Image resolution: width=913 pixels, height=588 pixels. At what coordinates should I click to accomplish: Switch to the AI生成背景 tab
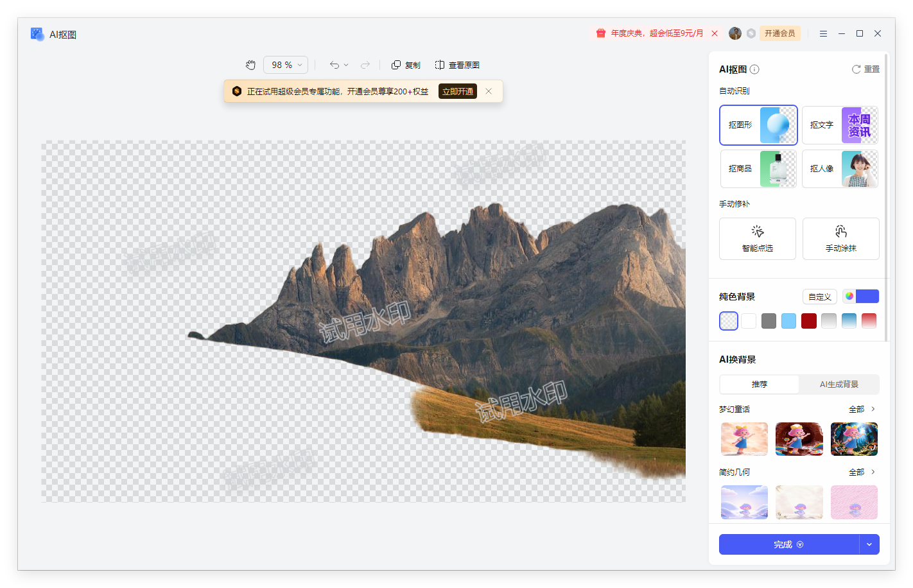[839, 385]
